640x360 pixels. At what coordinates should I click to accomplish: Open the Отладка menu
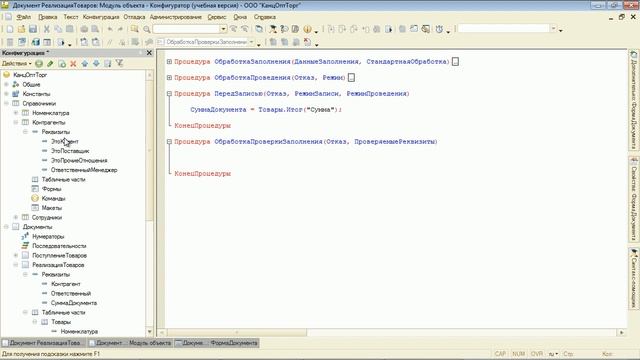(134, 17)
